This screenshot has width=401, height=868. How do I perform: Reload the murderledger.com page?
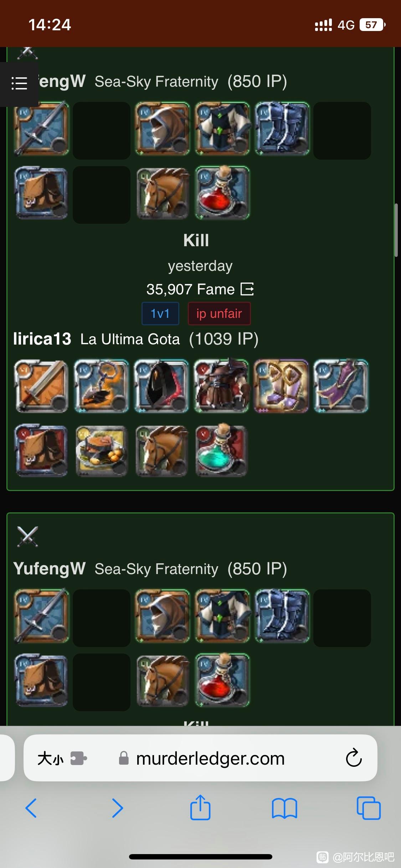pyautogui.click(x=354, y=758)
